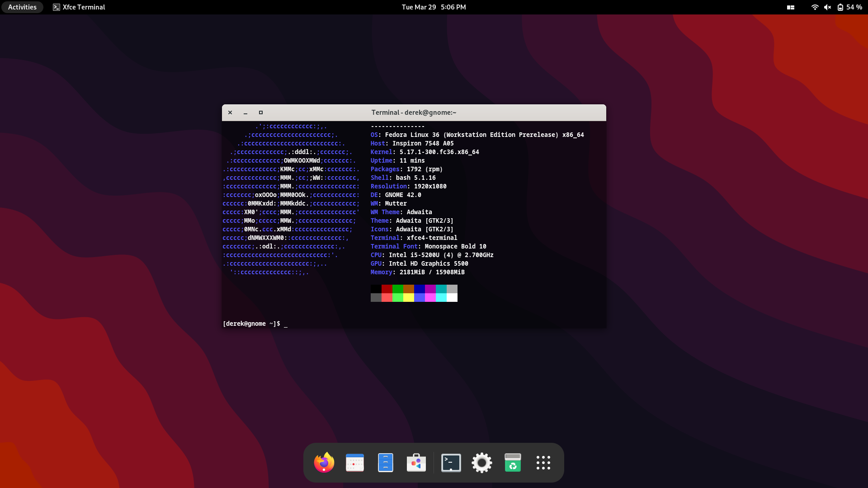Open the clock and calendar menu
The height and width of the screenshot is (488, 868).
point(434,7)
